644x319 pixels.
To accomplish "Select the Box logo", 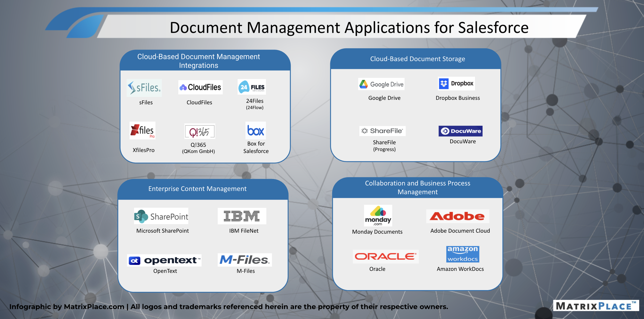I will click(255, 131).
